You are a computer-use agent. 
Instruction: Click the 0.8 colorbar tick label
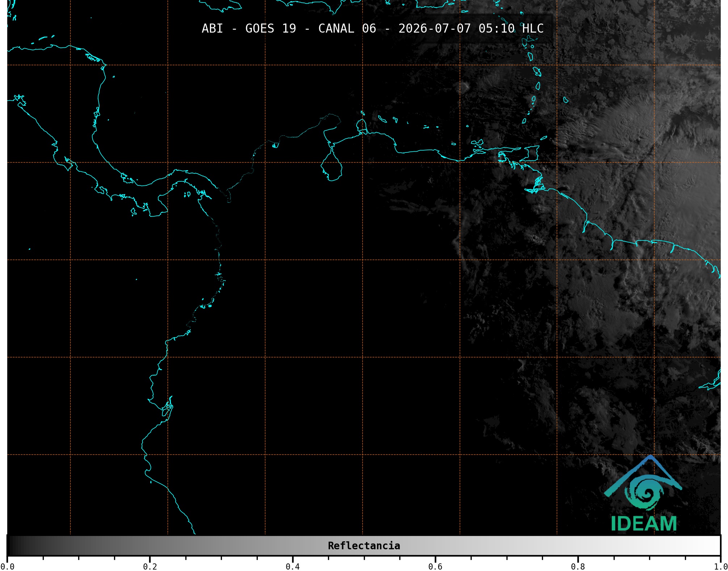tap(578, 566)
